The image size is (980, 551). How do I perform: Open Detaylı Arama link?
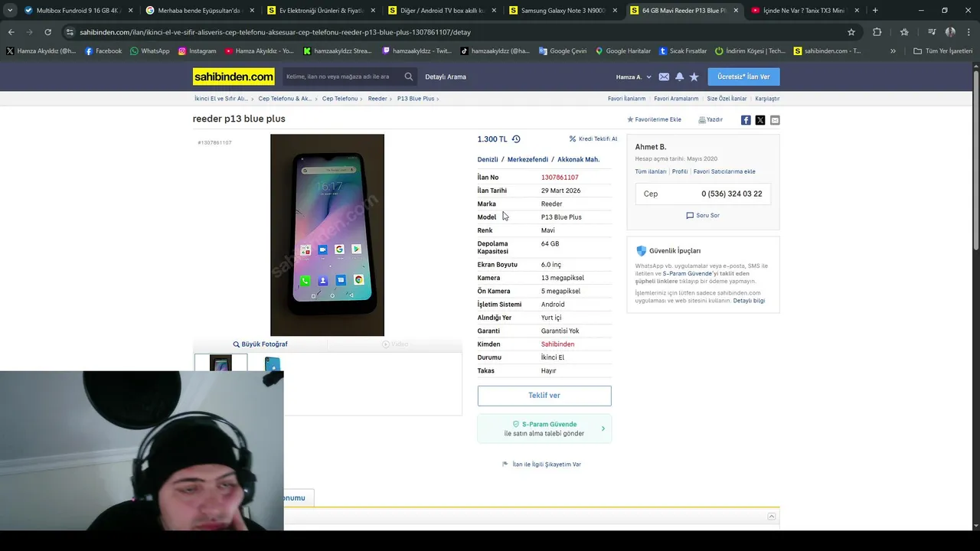[x=446, y=77]
